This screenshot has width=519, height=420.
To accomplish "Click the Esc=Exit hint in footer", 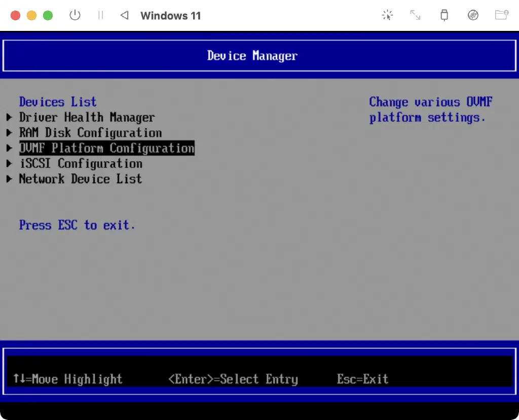I will 362,379.
